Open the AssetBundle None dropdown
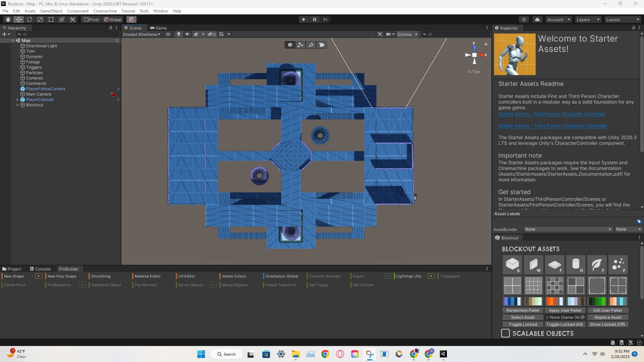Screen dimensions: 644x362 (x=567, y=229)
